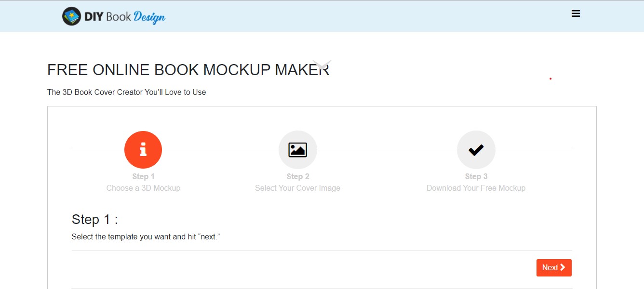
Task: Click the '3D Book Cover Creator' subtitle
Action: click(127, 92)
